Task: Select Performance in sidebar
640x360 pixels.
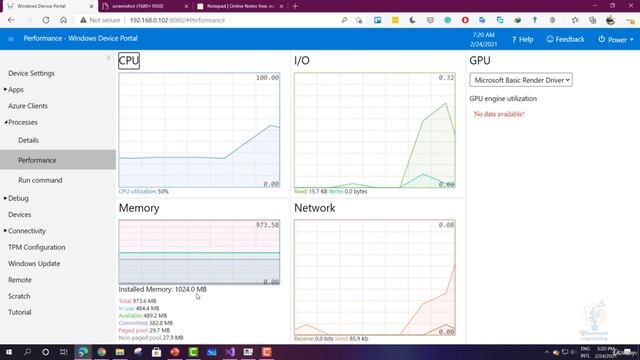Action: coord(58,160)
